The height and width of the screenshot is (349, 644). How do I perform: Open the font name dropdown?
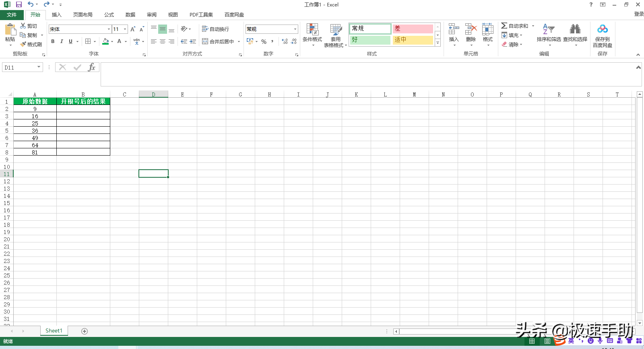pyautogui.click(x=109, y=29)
